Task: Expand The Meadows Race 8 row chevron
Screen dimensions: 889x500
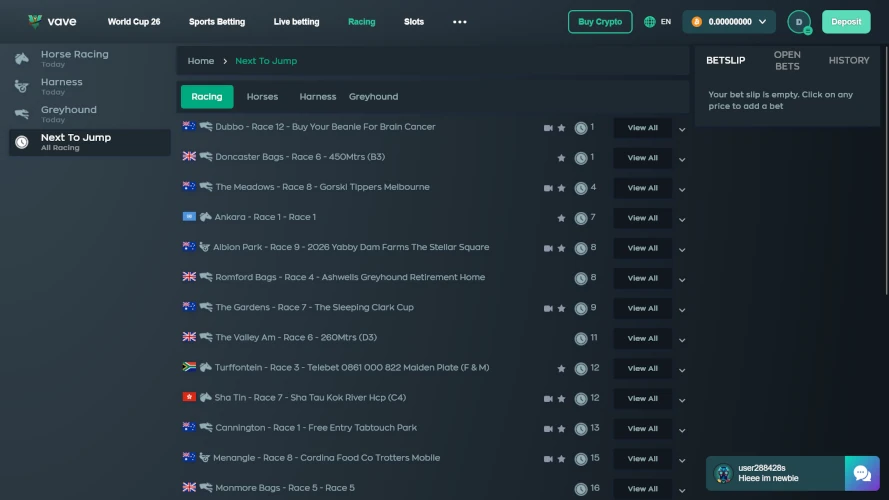Action: (x=682, y=189)
